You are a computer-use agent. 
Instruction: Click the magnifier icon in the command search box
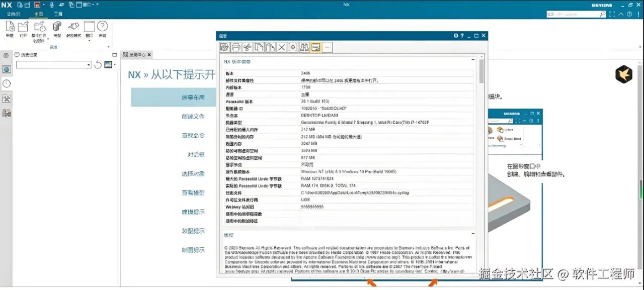point(603,15)
